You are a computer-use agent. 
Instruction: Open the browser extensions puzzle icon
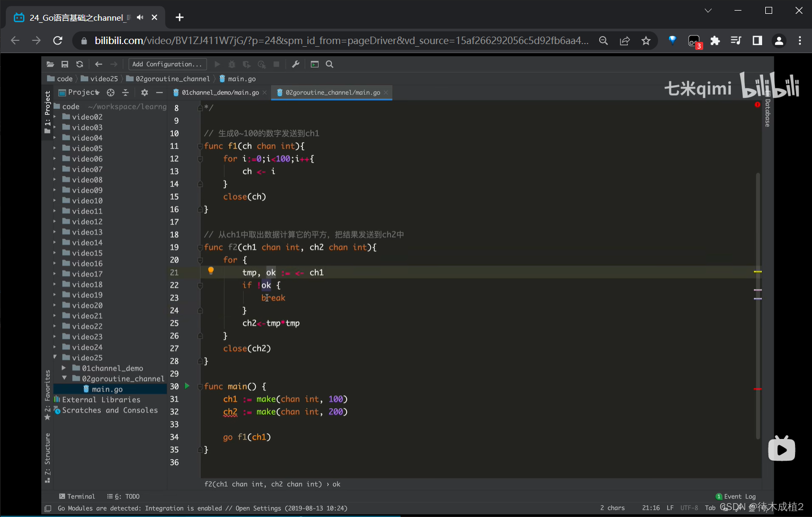click(x=715, y=40)
